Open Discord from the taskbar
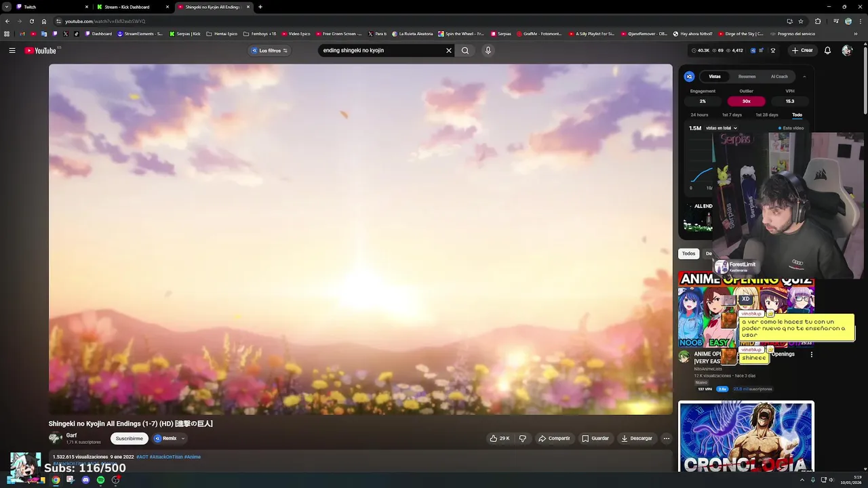This screenshot has width=868, height=488. click(x=85, y=480)
